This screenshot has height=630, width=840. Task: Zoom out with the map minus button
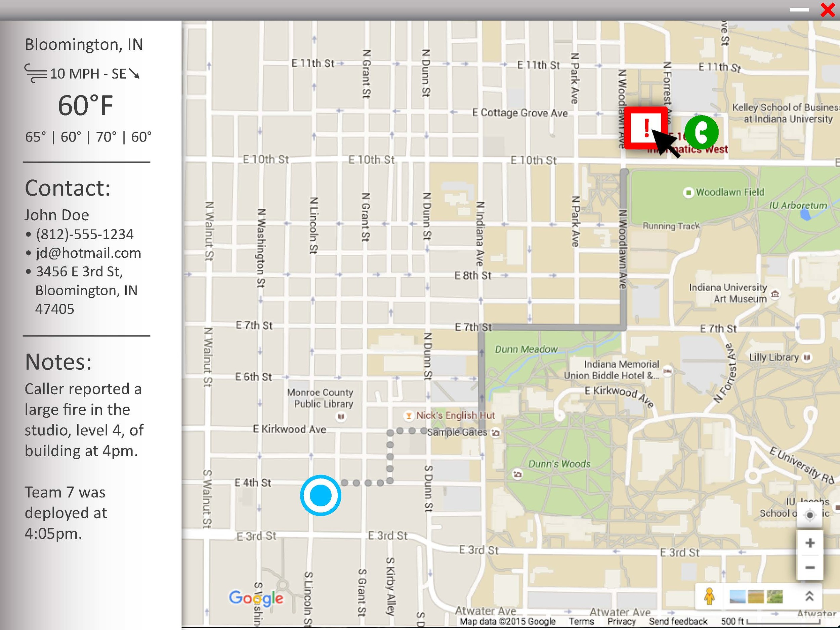tap(810, 568)
